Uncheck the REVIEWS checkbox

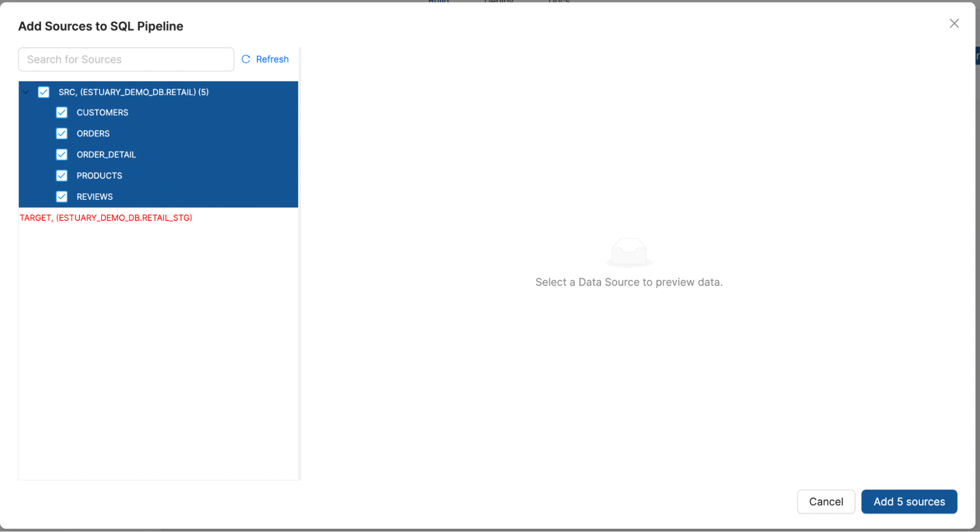click(x=62, y=196)
